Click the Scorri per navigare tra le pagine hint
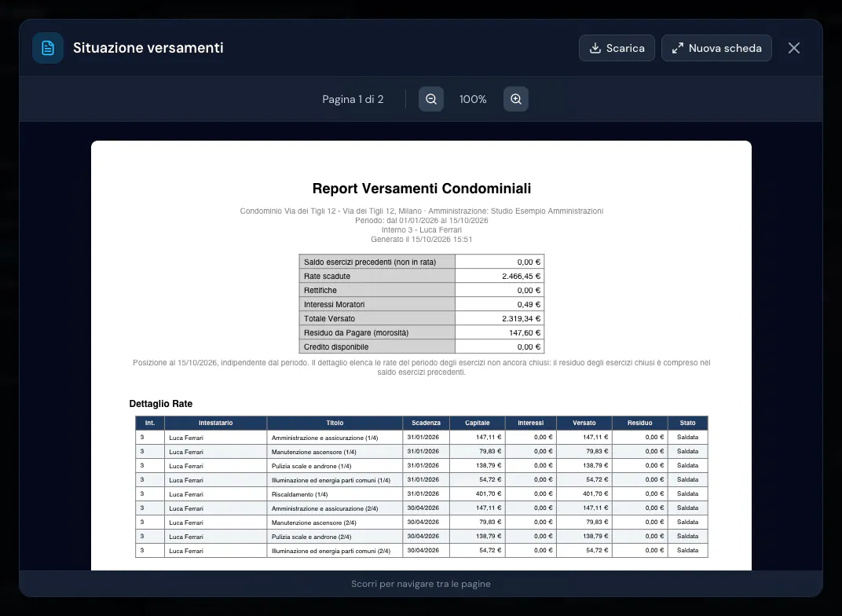The height and width of the screenshot is (616, 842). click(x=421, y=584)
